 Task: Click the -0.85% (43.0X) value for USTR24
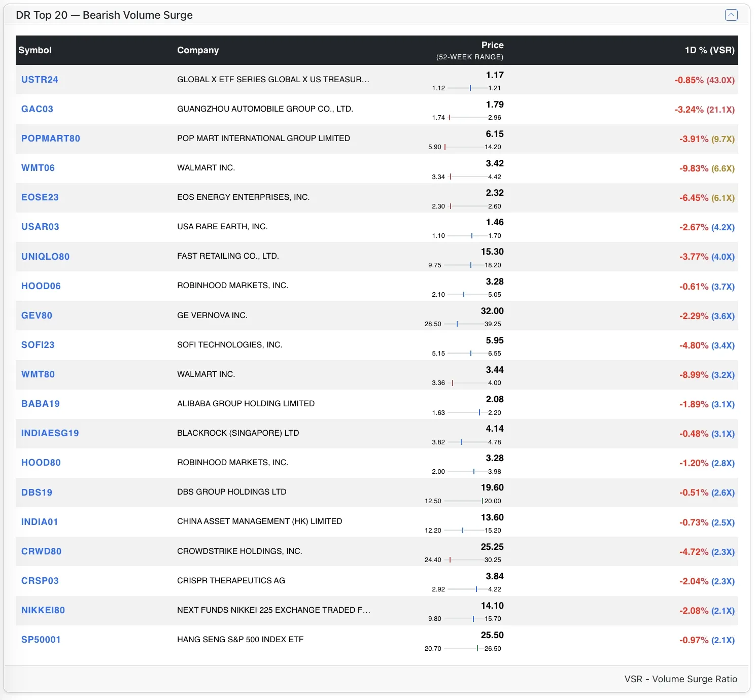(704, 80)
